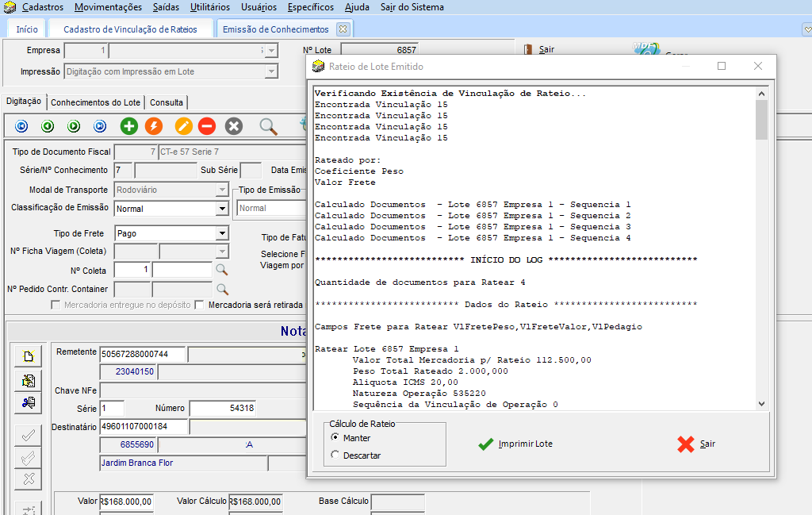Click the Imprimir Lote button
The image size is (812, 515).
pos(516,444)
